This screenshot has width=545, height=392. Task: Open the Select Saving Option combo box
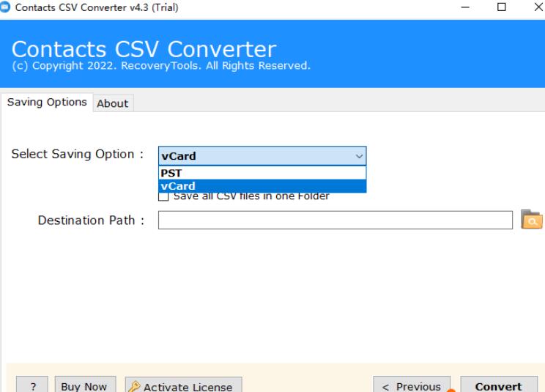pos(262,155)
